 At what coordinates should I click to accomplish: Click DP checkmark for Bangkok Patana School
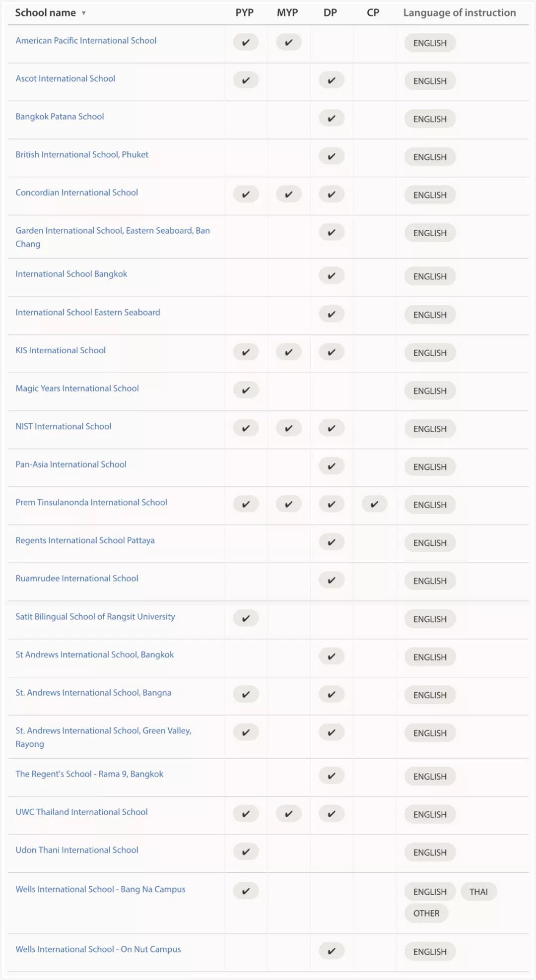pyautogui.click(x=332, y=119)
